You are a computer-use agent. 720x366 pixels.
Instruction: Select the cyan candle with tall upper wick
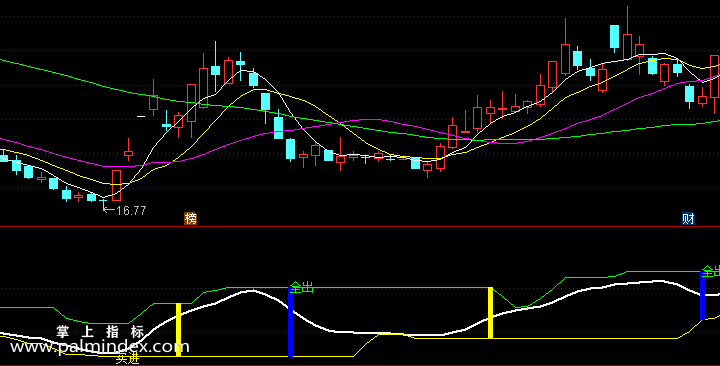coord(215,68)
